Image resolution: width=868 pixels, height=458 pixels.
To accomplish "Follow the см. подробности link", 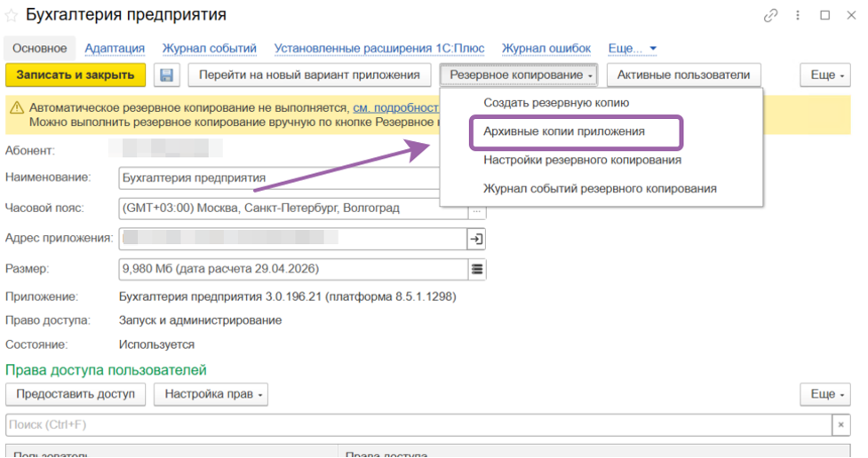I will pos(396,108).
